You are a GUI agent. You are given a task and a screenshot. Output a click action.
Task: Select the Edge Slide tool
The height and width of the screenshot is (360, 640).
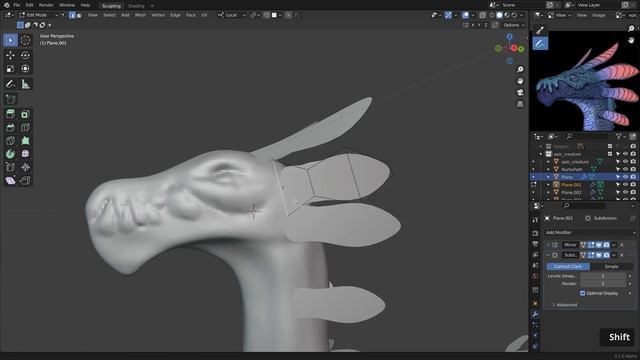(11, 167)
